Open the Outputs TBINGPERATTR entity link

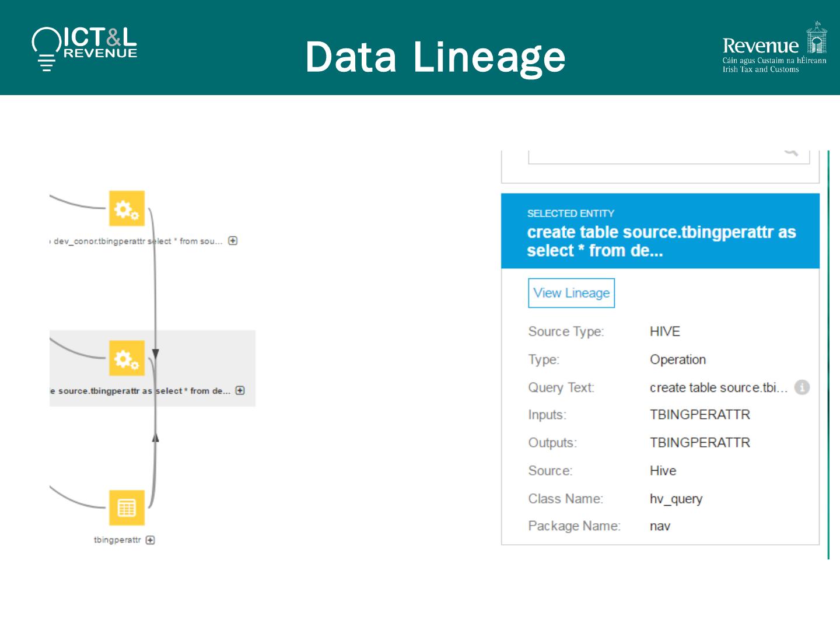click(699, 443)
